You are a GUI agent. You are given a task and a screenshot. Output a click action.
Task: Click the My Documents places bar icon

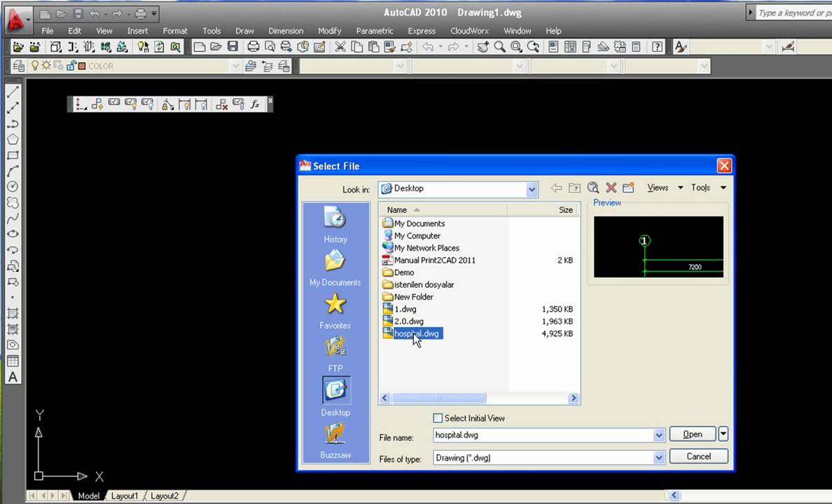click(335, 268)
